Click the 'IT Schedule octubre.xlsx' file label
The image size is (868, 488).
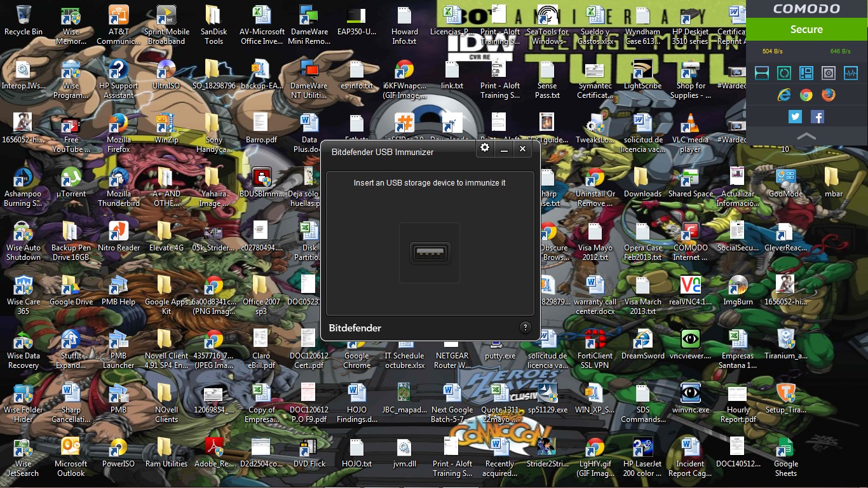pyautogui.click(x=405, y=360)
